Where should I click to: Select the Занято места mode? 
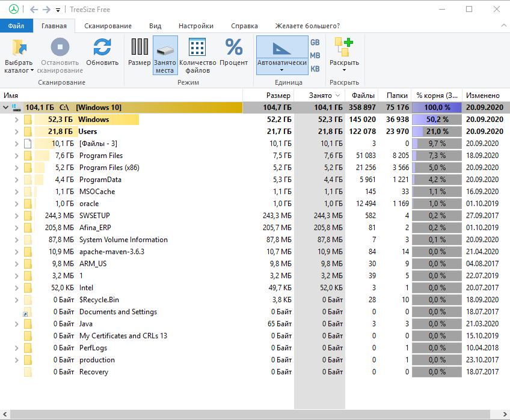coord(165,55)
